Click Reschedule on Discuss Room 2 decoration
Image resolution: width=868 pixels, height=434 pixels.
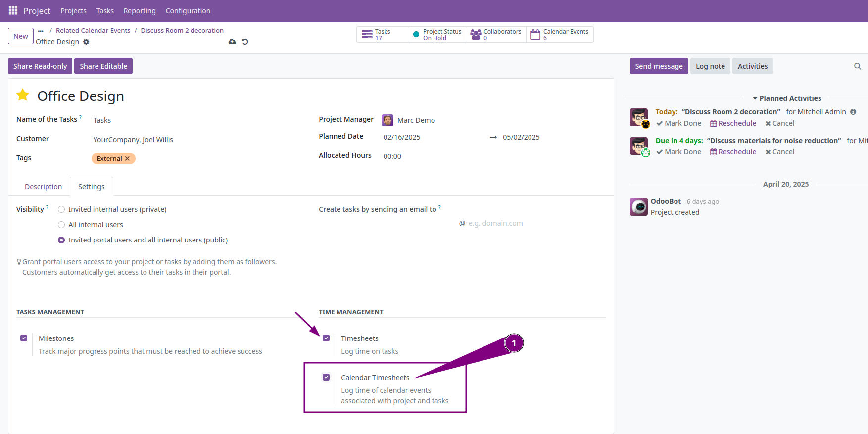pyautogui.click(x=733, y=123)
